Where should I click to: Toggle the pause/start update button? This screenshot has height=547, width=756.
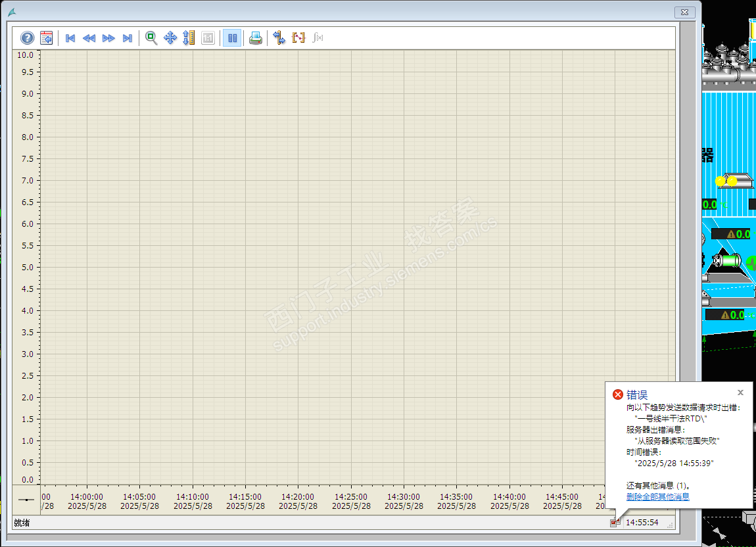click(x=232, y=37)
